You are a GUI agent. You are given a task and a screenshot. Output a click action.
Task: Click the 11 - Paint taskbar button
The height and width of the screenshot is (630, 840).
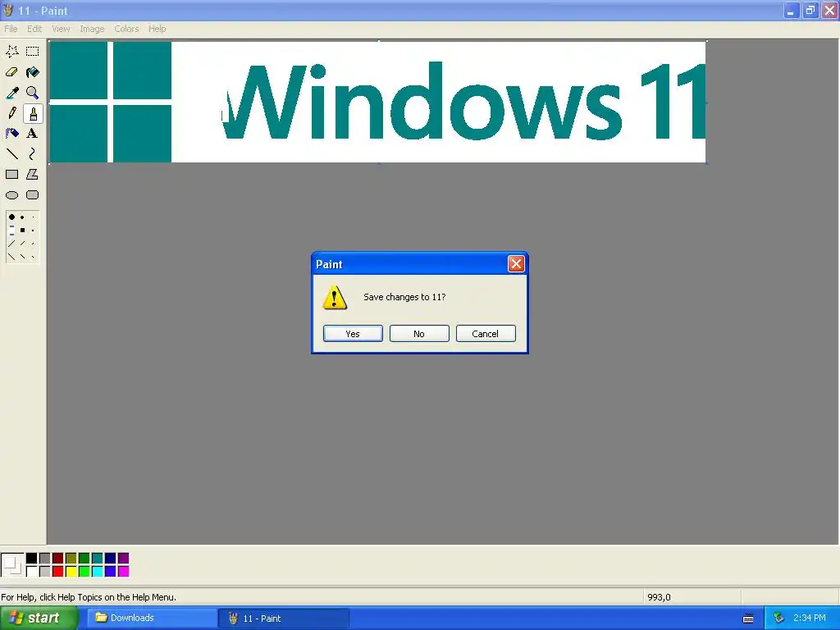[284, 619]
